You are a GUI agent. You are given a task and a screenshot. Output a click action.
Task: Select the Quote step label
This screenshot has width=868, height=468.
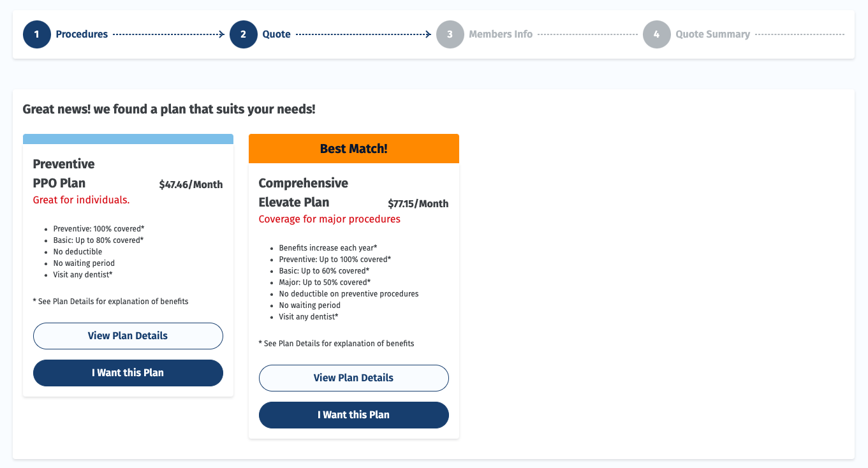pyautogui.click(x=276, y=34)
